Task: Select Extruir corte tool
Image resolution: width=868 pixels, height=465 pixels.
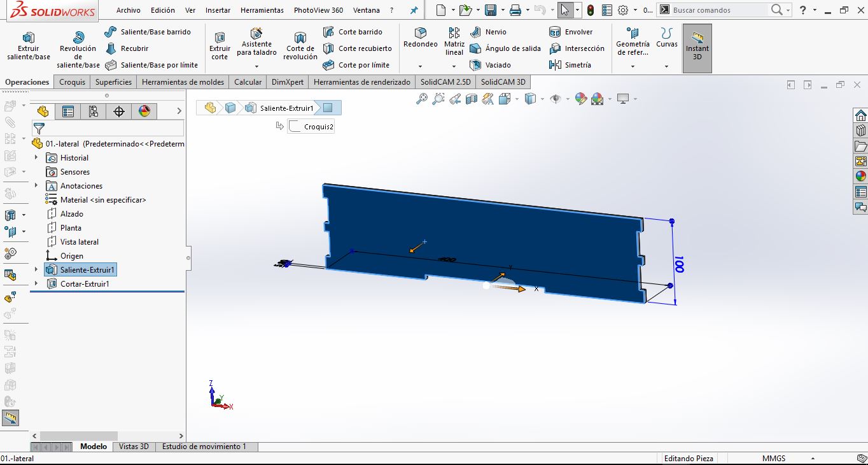Action: 220,46
